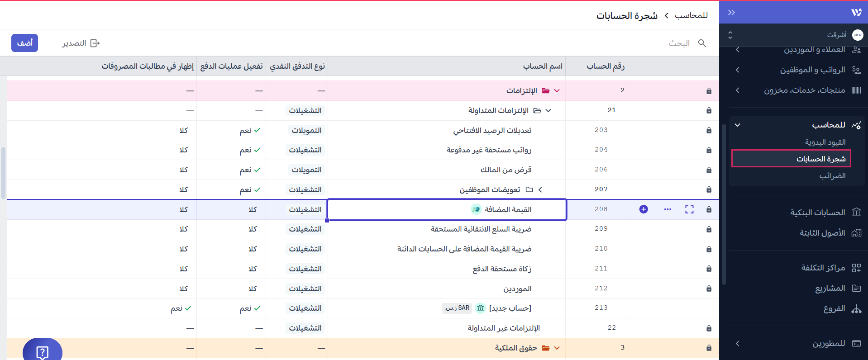The height and width of the screenshot is (360, 868).
Task: Collapse the الإلتزامات account group
Action: point(557,90)
